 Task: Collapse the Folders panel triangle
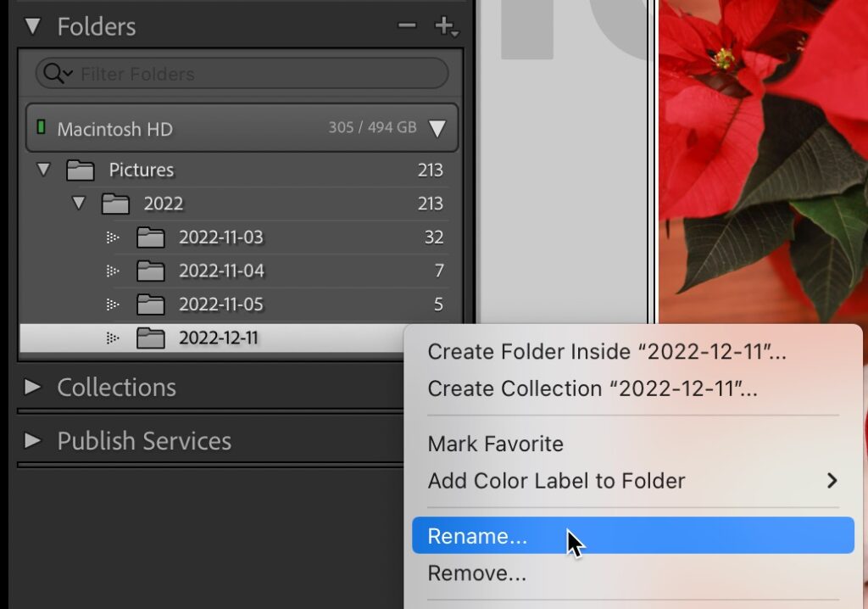click(x=33, y=26)
